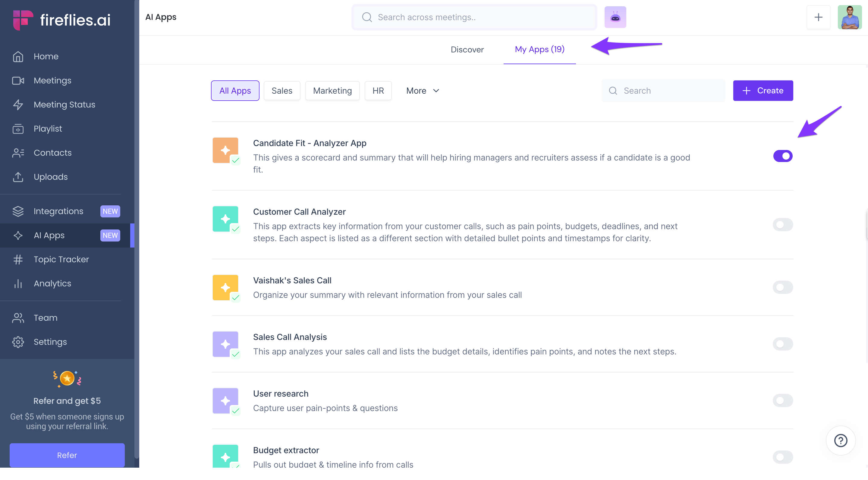Viewport: 868px width, 480px height.
Task: Switch to the Discover tab
Action: (x=467, y=49)
